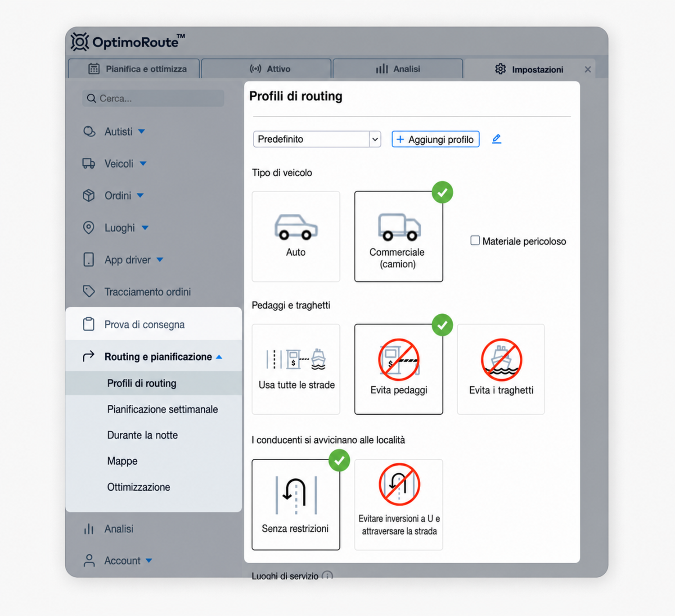Expand the Autisti menu arrow
Viewport: 675px width, 616px height.
tap(142, 131)
